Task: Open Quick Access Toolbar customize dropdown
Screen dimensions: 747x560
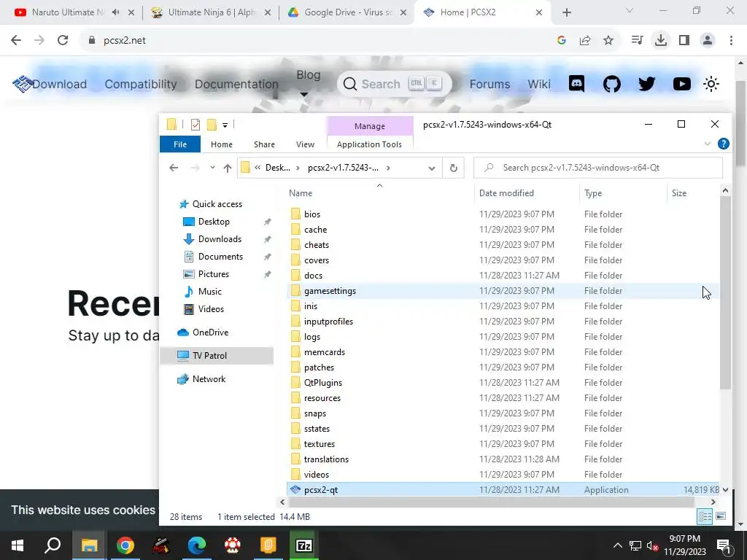Action: click(x=225, y=125)
